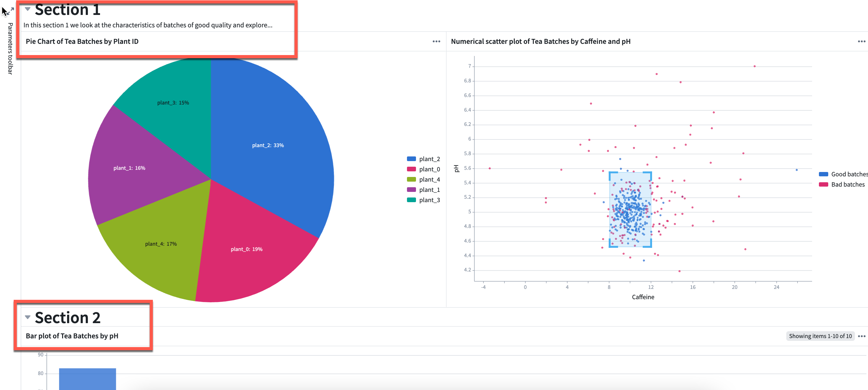The height and width of the screenshot is (390, 868).
Task: Select the plant_3: 15% pie slice
Action: [x=173, y=103]
